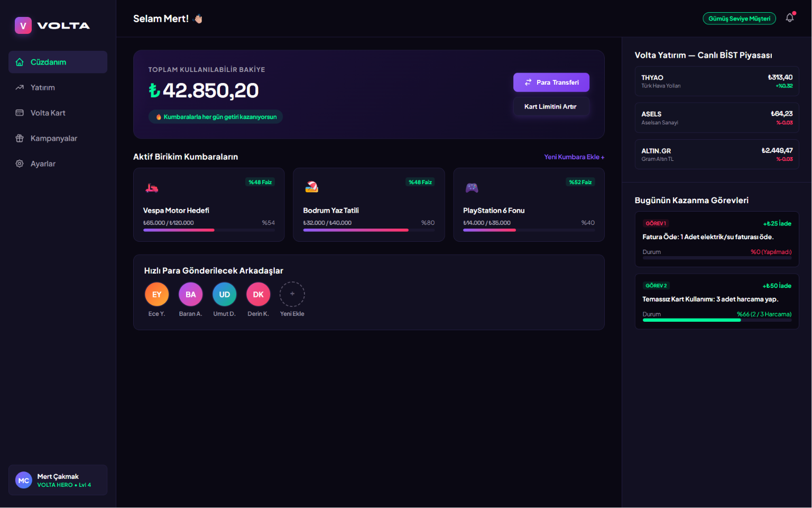This screenshot has width=812, height=508.
Task: Open the THYAO Türk Hava Yolları stock row
Action: click(717, 81)
